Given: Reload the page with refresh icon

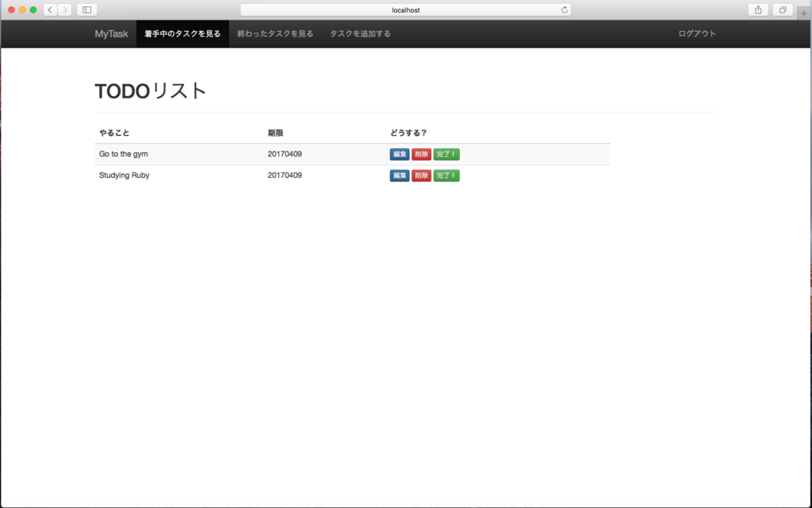Looking at the screenshot, I should [565, 10].
